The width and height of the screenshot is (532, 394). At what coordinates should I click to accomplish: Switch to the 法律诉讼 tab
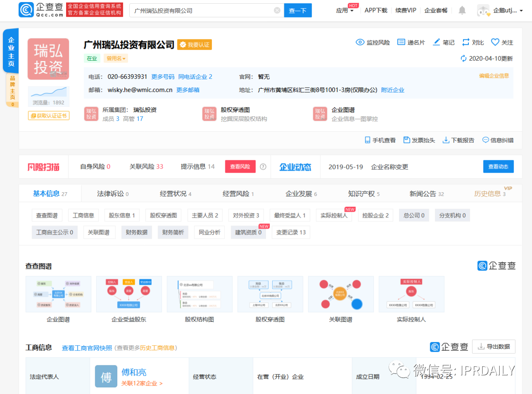point(113,194)
